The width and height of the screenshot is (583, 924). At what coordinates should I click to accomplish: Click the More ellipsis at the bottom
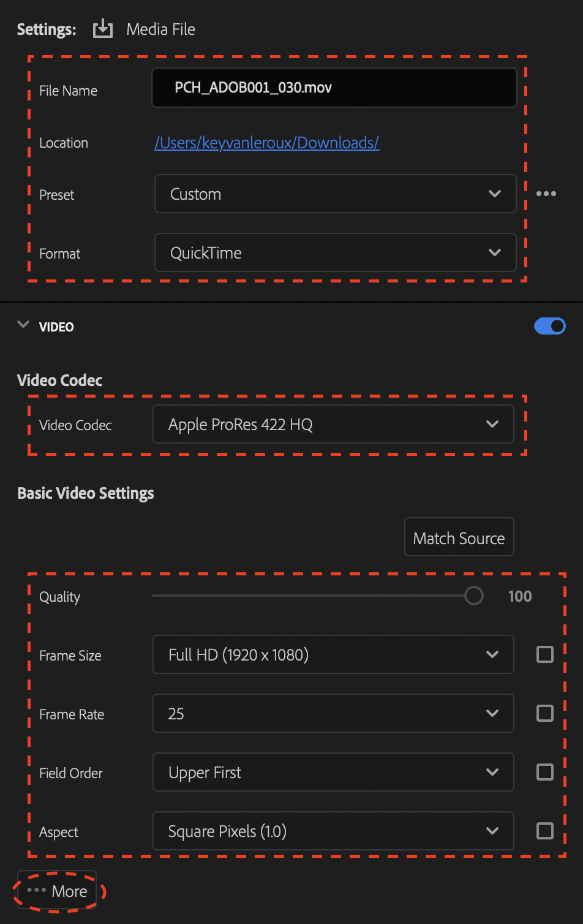click(56, 891)
